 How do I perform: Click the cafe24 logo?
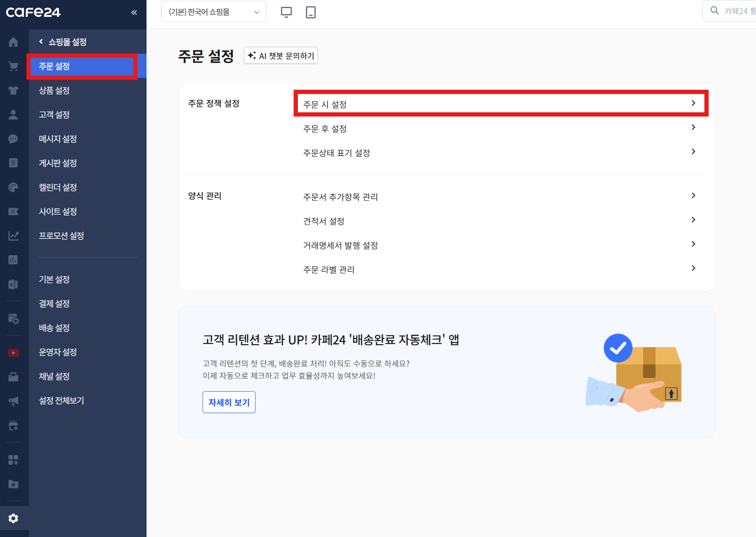tap(33, 12)
